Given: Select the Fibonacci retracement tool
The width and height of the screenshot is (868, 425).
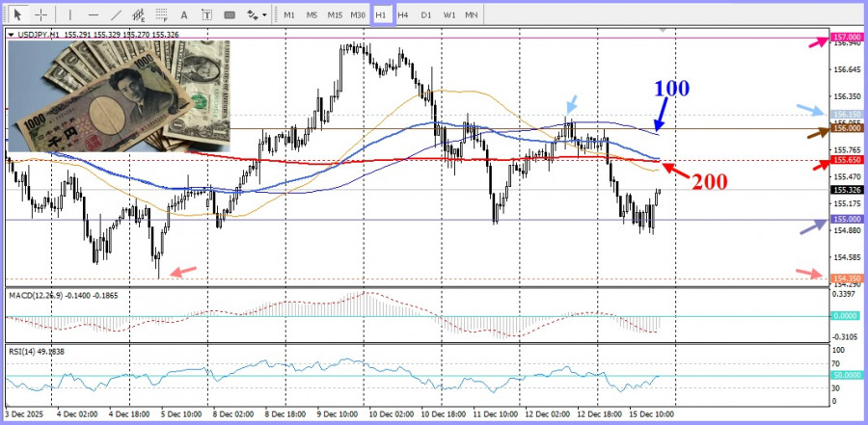Looking at the screenshot, I should pos(162,14).
